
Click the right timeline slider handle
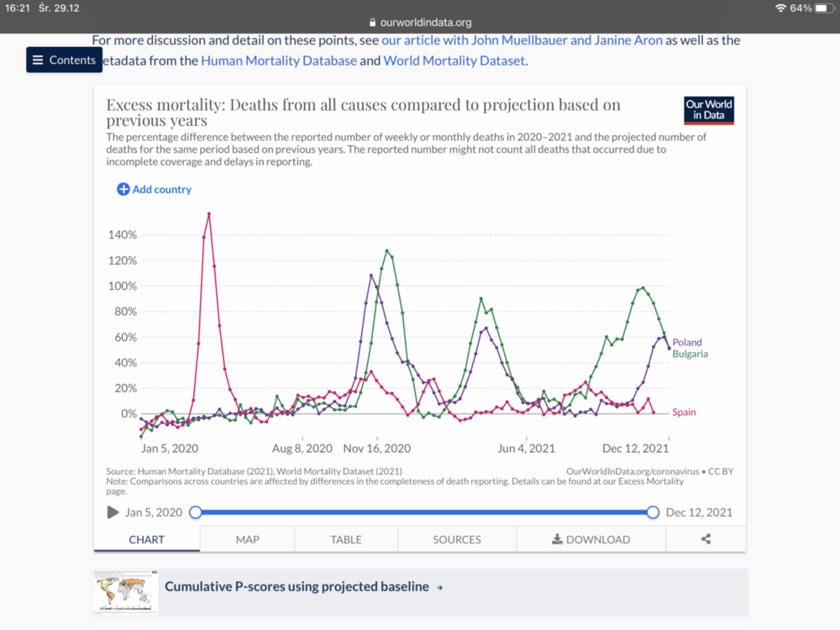click(653, 512)
